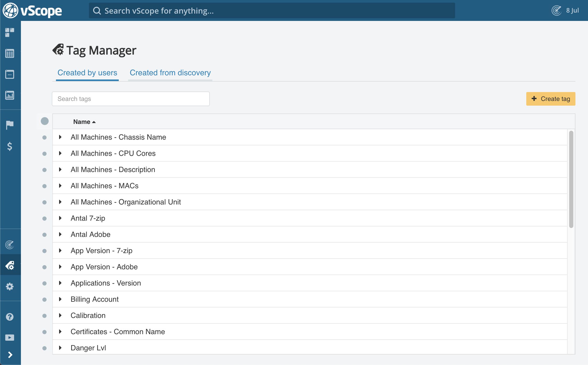Select the circle for Antal Adobe row

(x=44, y=235)
